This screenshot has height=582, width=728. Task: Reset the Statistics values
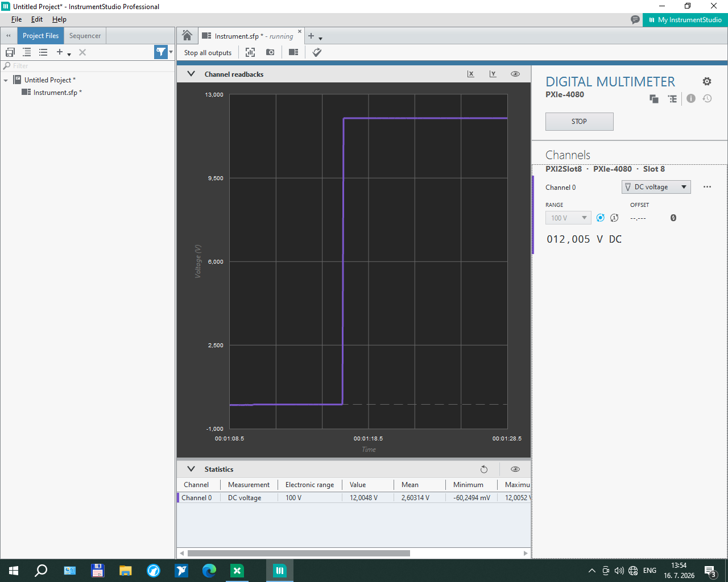[x=484, y=469]
